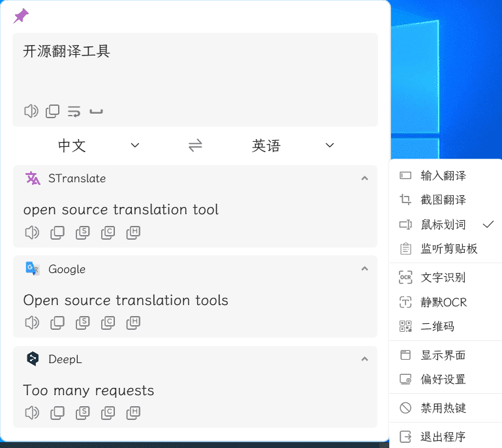Collapse the STranslate result panel
Screen dimensions: 502x448
(365, 178)
